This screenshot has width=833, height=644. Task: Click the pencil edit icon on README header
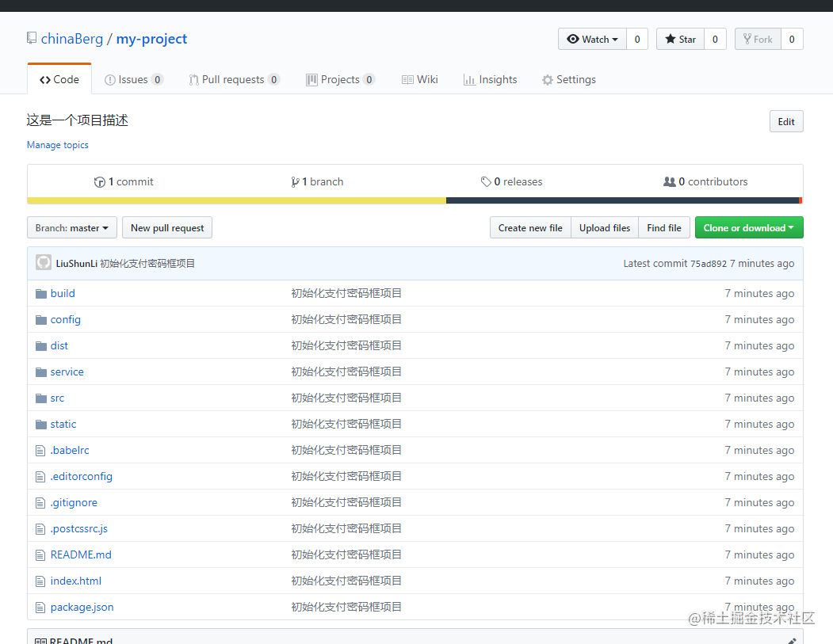click(791, 642)
